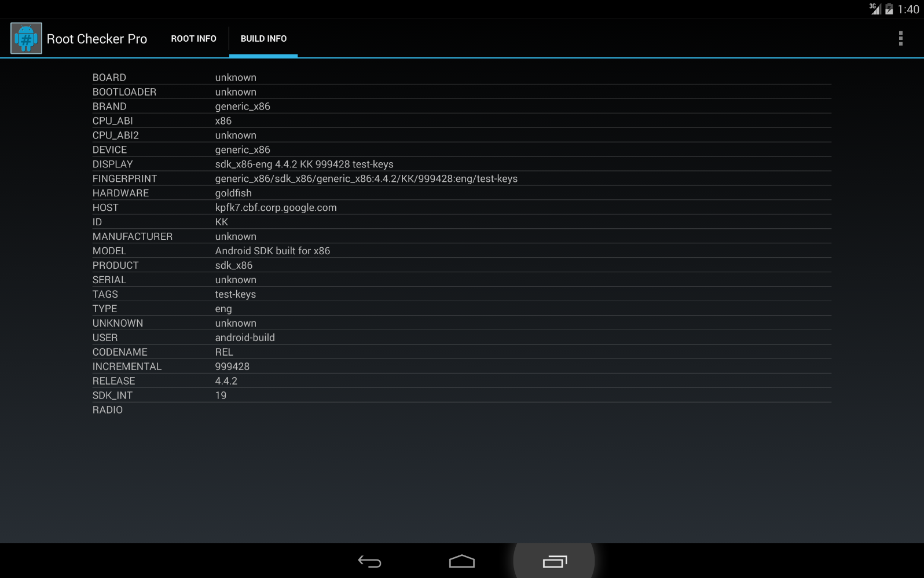Viewport: 924px width, 578px height.
Task: Tap the TAGS value test-keys
Action: click(x=236, y=295)
